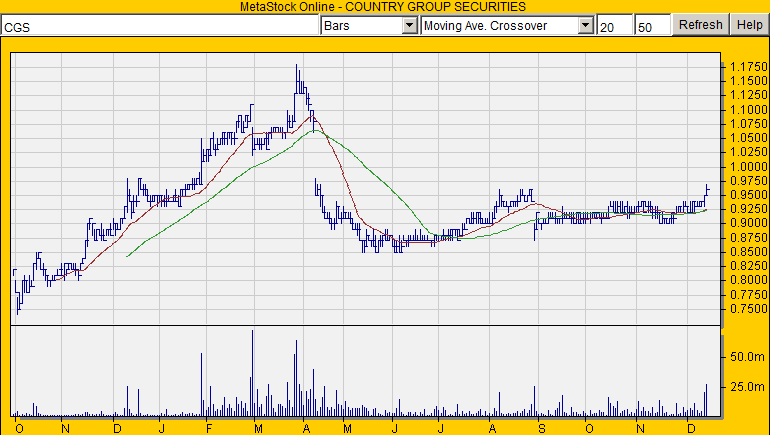Click the 1.1750 price axis label
The height and width of the screenshot is (435, 770).
point(749,67)
